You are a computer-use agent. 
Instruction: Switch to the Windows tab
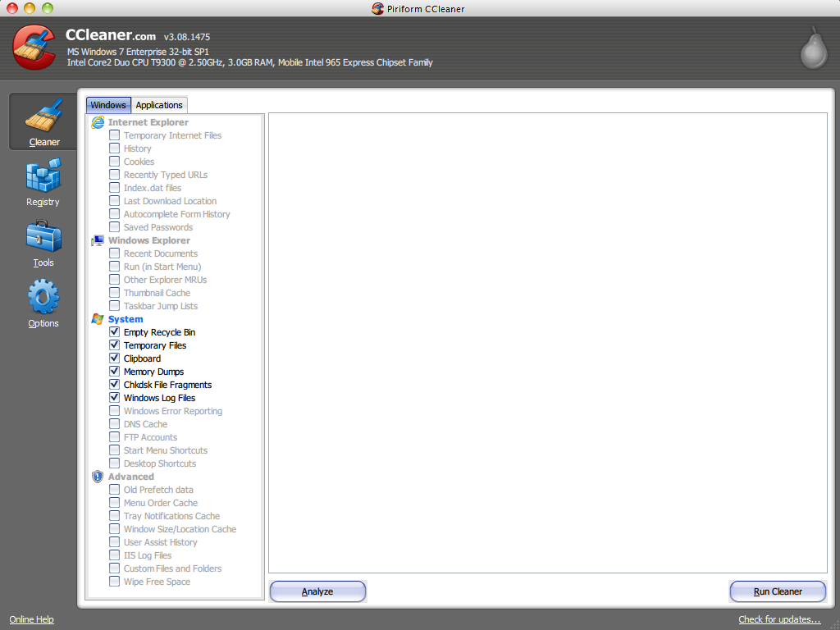(108, 105)
